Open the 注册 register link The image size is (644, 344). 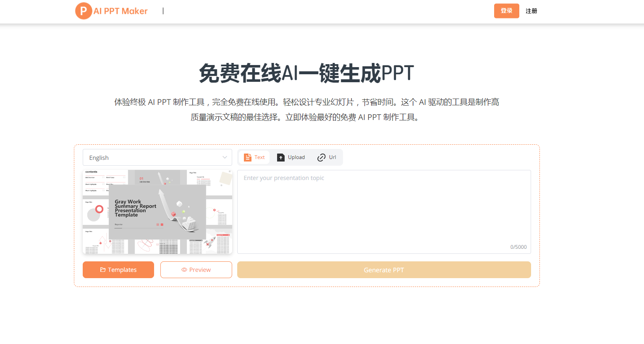(x=531, y=11)
